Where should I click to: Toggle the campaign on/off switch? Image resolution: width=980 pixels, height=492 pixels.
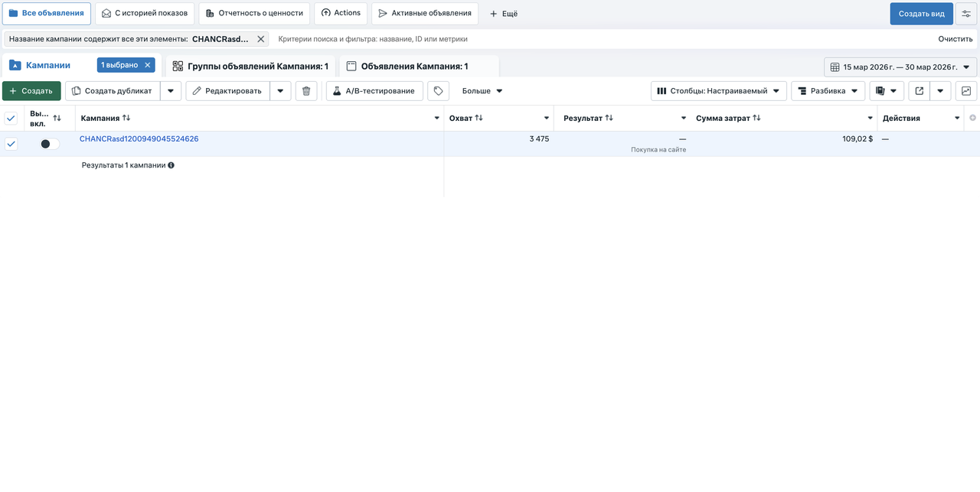click(x=50, y=144)
